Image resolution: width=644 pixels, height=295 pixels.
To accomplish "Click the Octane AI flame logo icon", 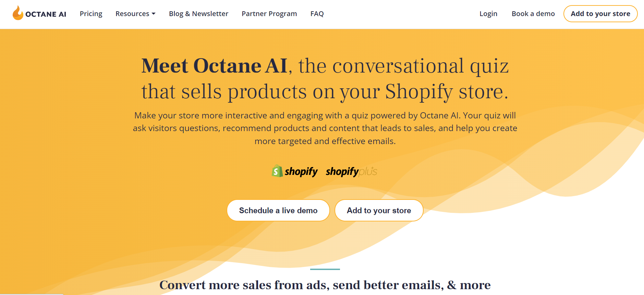I will (18, 13).
